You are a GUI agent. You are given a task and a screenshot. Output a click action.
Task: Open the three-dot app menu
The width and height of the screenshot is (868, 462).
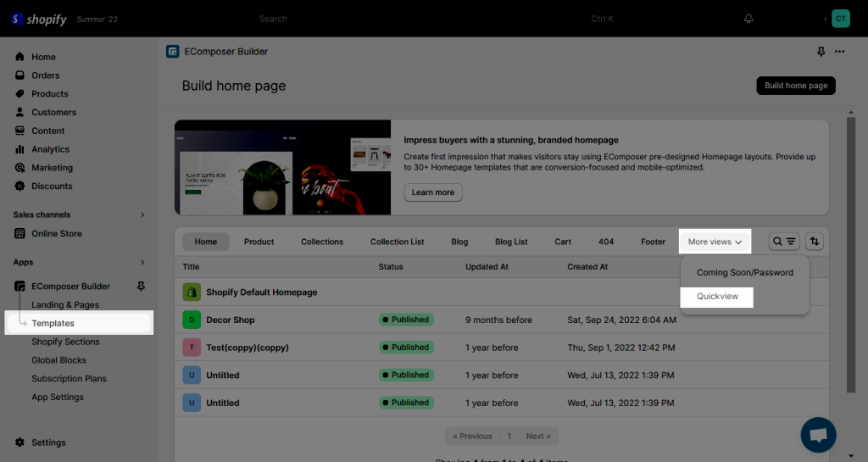840,52
